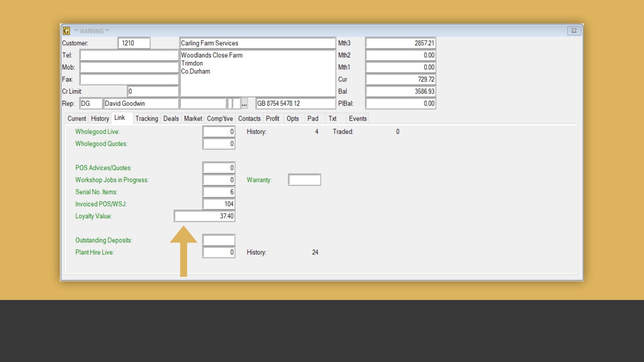Click the Plant Hire Live link
The image size is (644, 362).
(95, 252)
